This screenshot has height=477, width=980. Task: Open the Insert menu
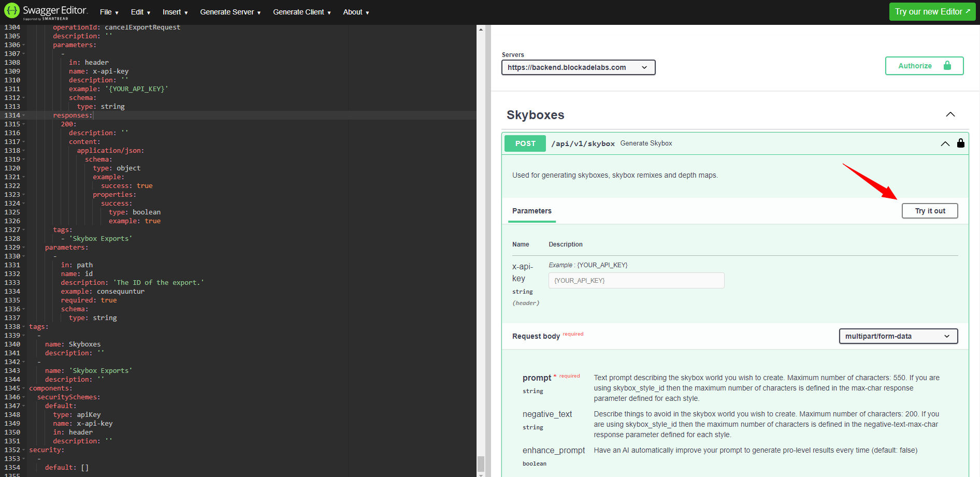point(175,12)
